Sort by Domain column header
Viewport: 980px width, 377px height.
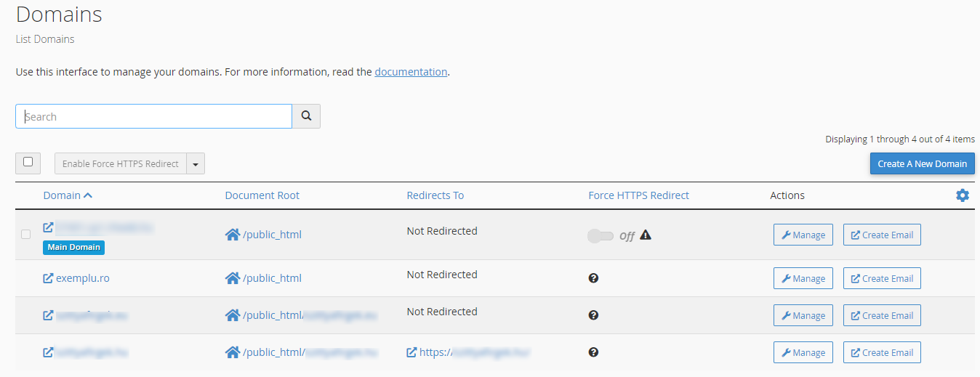68,195
